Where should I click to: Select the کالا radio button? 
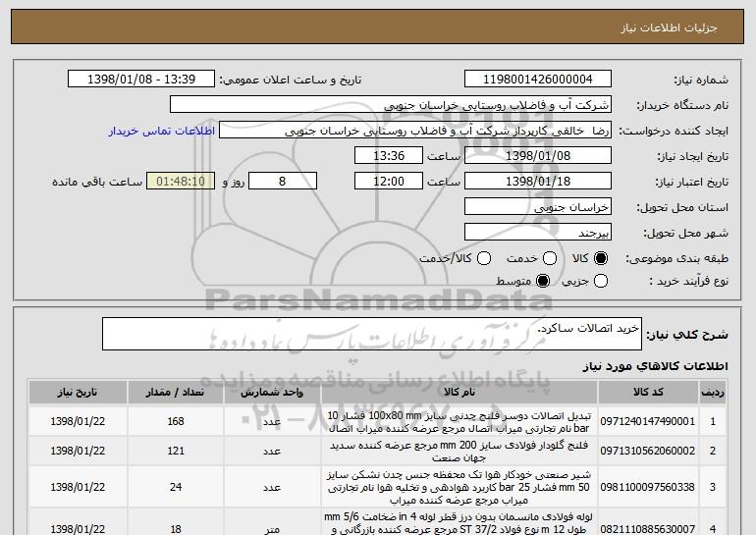click(601, 259)
